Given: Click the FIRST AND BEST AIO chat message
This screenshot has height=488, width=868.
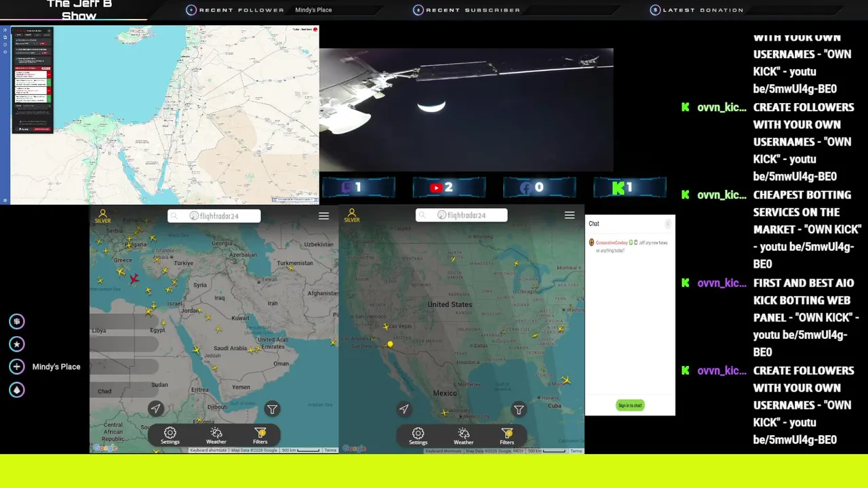Looking at the screenshot, I should (807, 318).
